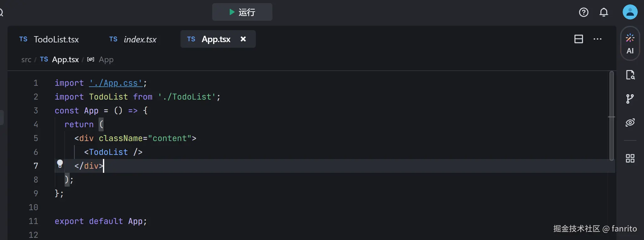
Task: Toggle split editor layout icon
Action: [x=578, y=39]
